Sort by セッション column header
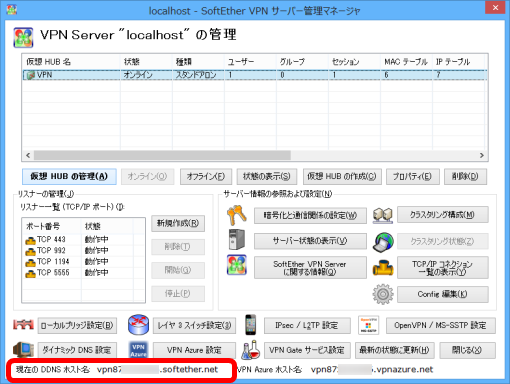510x384 pixels. point(354,62)
